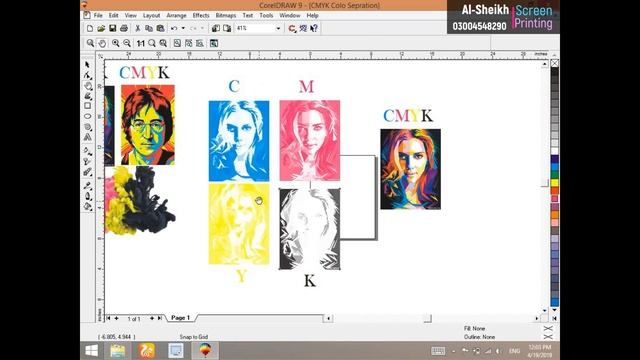The image size is (640, 360).
Task: Open the File menu
Action: pyautogui.click(x=98, y=15)
